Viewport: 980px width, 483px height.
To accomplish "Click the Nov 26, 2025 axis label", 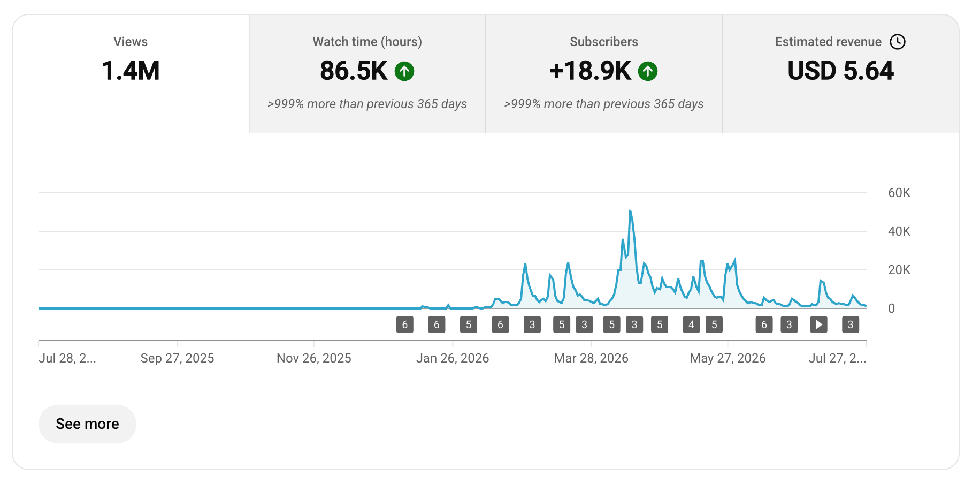I will click(314, 358).
